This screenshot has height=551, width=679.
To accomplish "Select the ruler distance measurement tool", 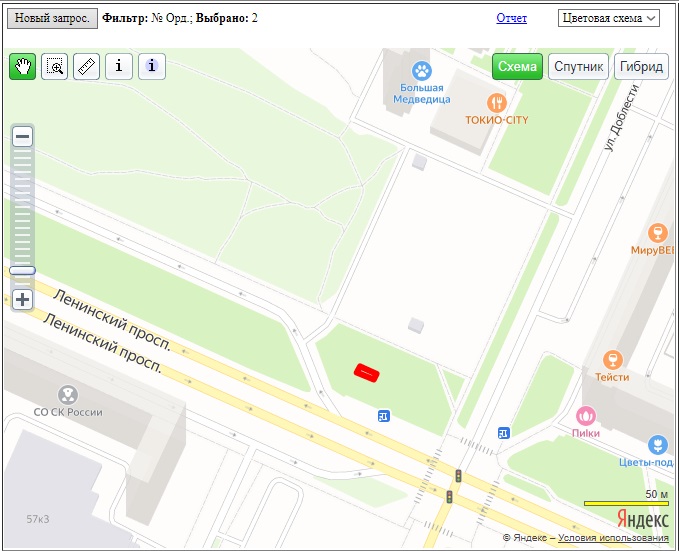I will [x=87, y=67].
